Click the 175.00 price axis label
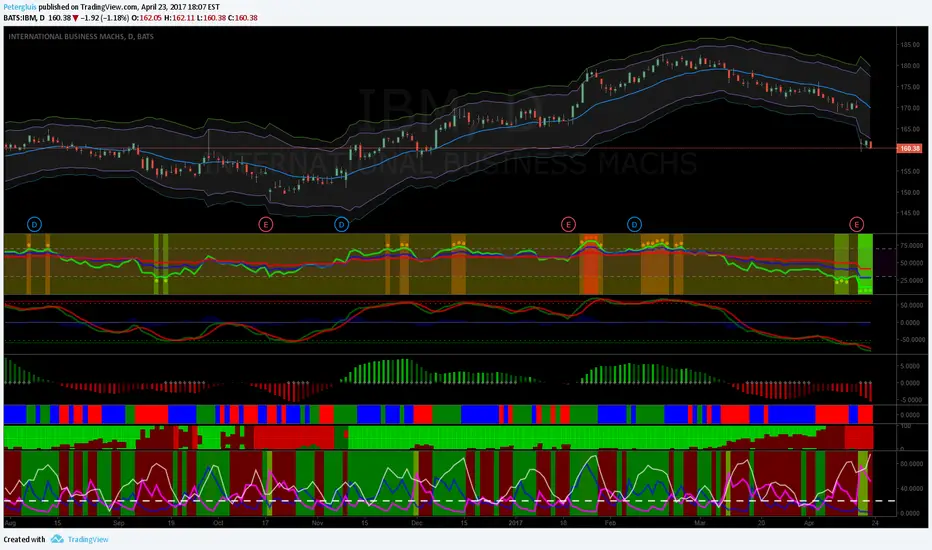Screen dimensions: 932x550 pyautogui.click(x=909, y=87)
